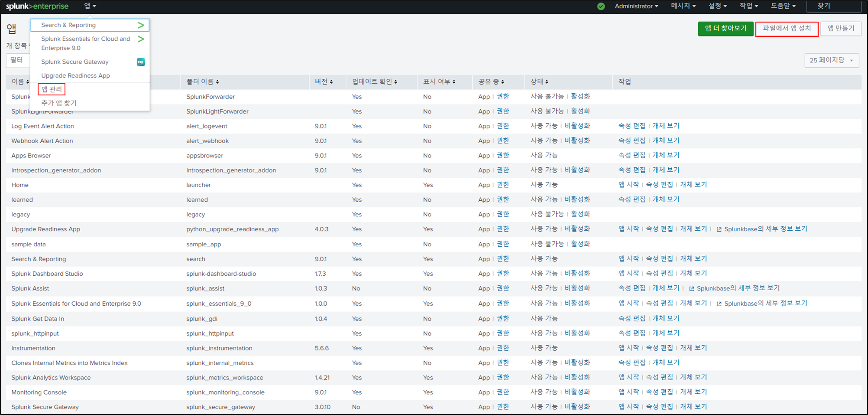Click 활성화 link for SplunkForwarder
Image resolution: width=868 pixels, height=415 pixels.
(580, 97)
